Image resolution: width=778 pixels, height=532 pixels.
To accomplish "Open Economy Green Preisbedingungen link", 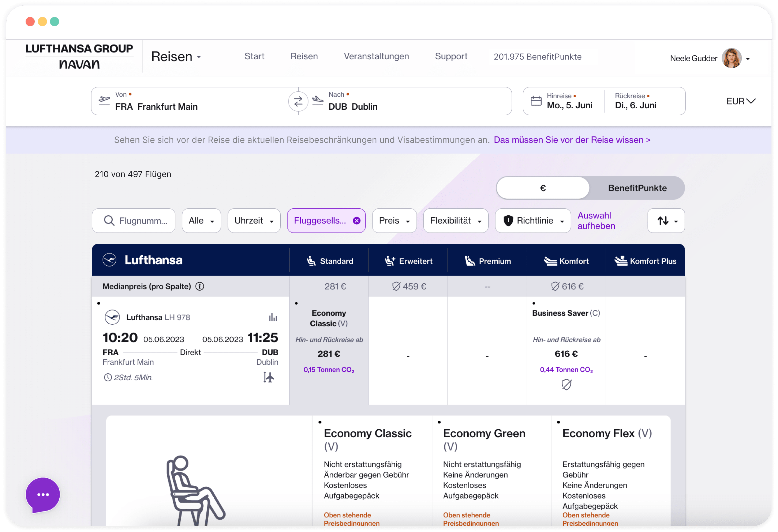I will pyautogui.click(x=471, y=519).
